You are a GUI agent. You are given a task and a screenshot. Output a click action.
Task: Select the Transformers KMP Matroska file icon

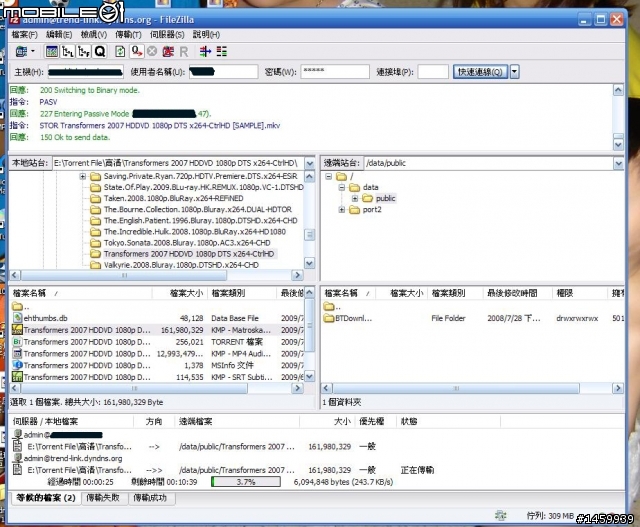(x=17, y=330)
